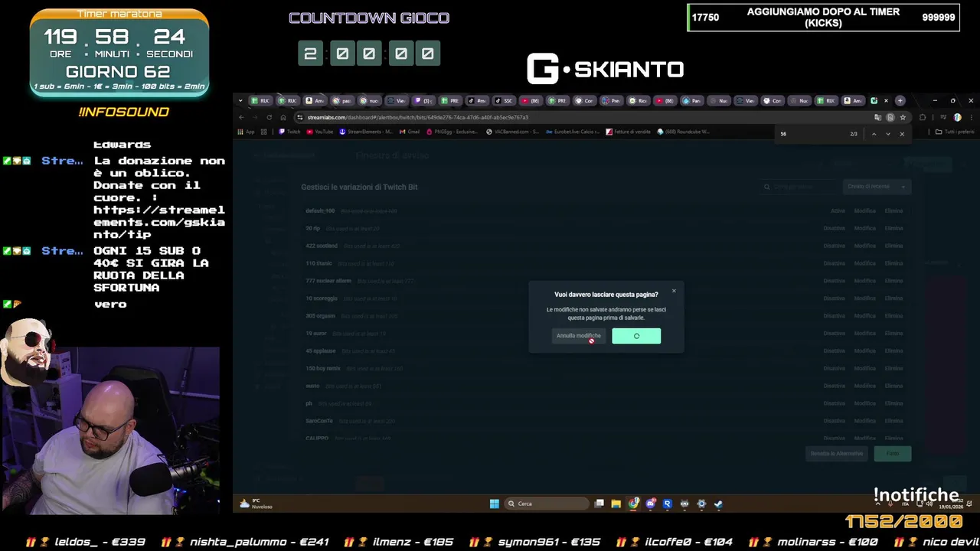The width and height of the screenshot is (980, 551).
Task: Open Eurobet.live Calcio bookmark
Action: (x=573, y=132)
